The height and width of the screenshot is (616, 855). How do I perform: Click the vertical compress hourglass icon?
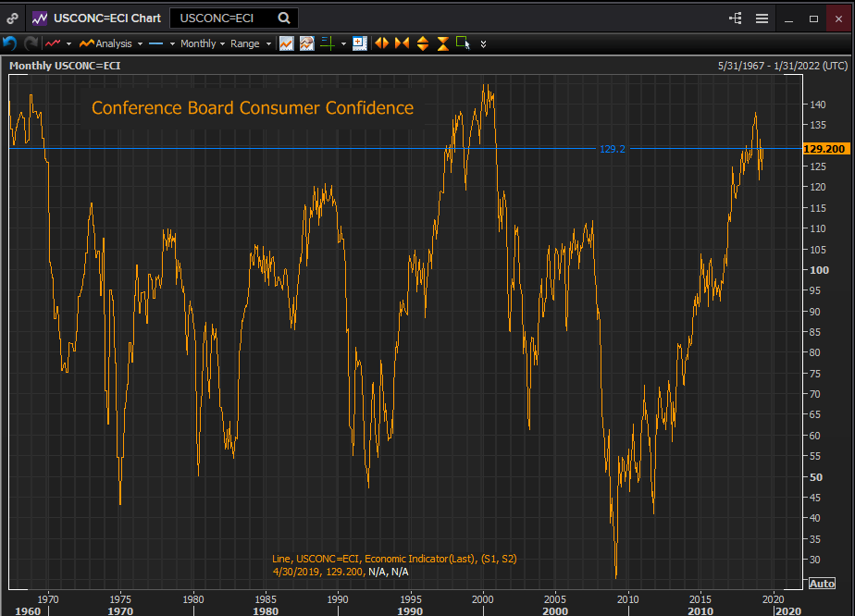point(443,43)
